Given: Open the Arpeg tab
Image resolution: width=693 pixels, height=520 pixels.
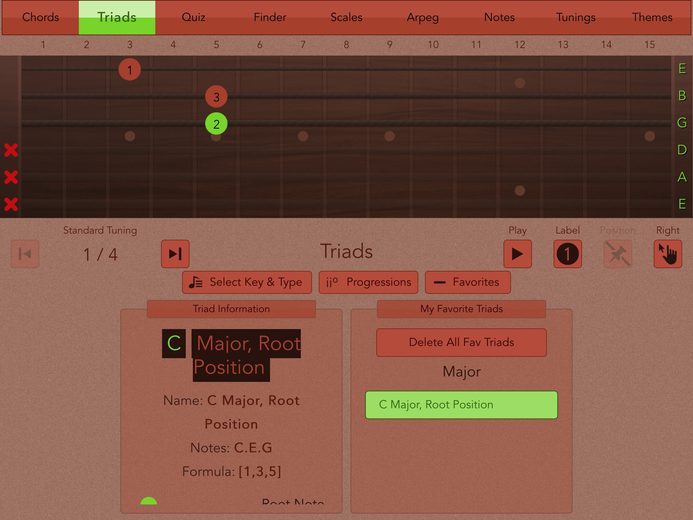Looking at the screenshot, I should tap(423, 17).
